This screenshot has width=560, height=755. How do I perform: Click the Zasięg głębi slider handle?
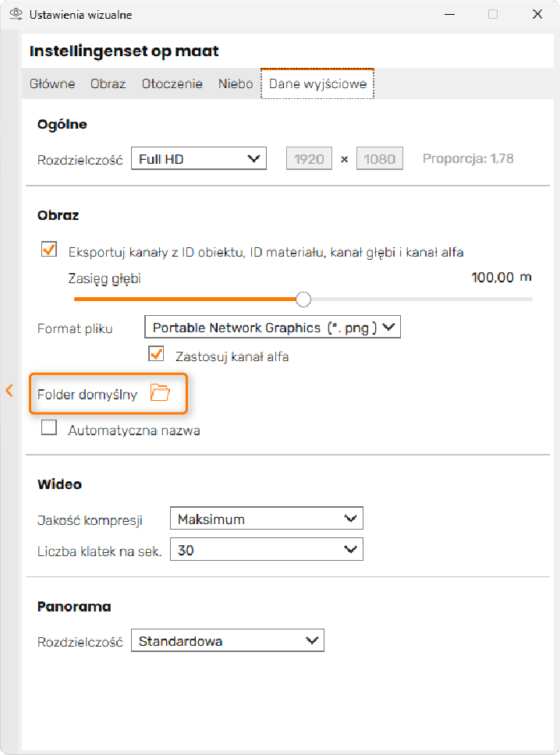303,299
